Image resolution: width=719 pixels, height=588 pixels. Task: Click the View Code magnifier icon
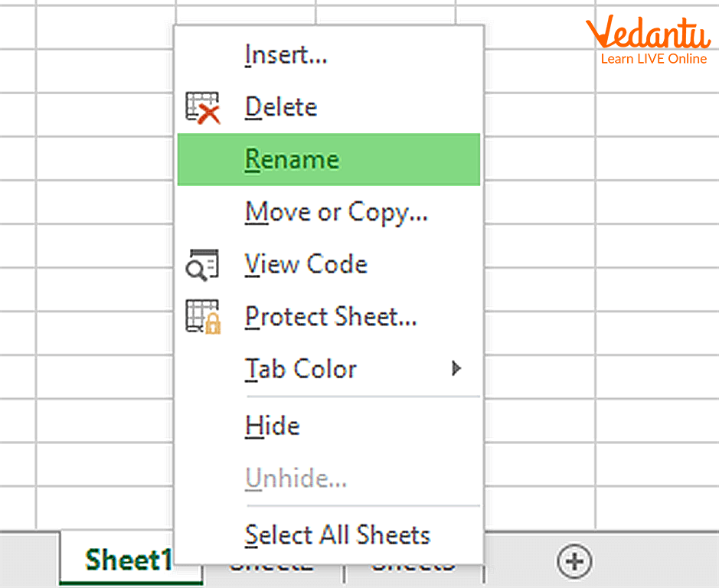pos(203,265)
